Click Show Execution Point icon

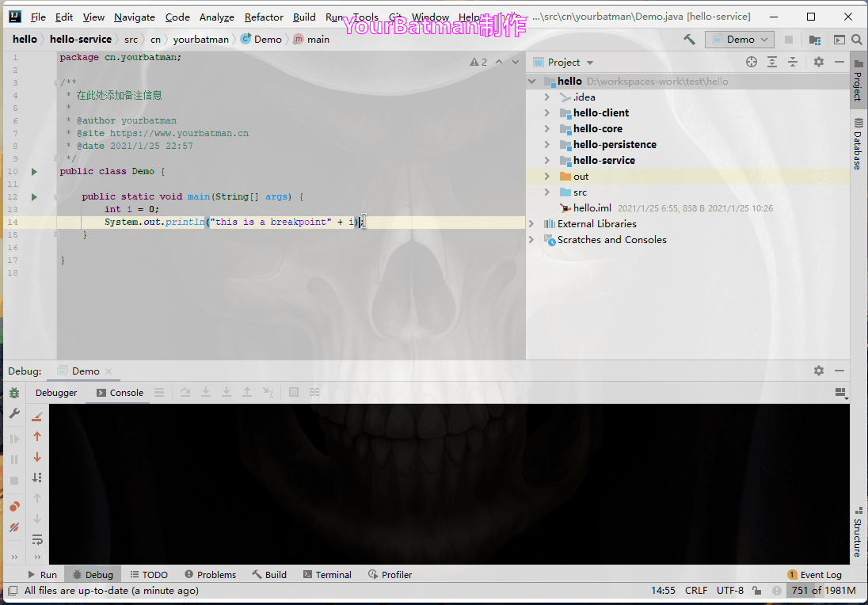click(x=159, y=393)
